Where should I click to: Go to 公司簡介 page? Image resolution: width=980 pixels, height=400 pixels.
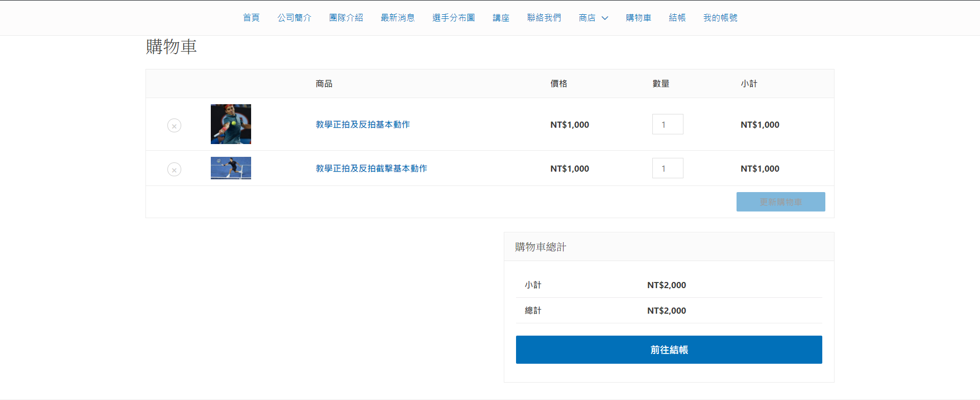click(x=294, y=18)
